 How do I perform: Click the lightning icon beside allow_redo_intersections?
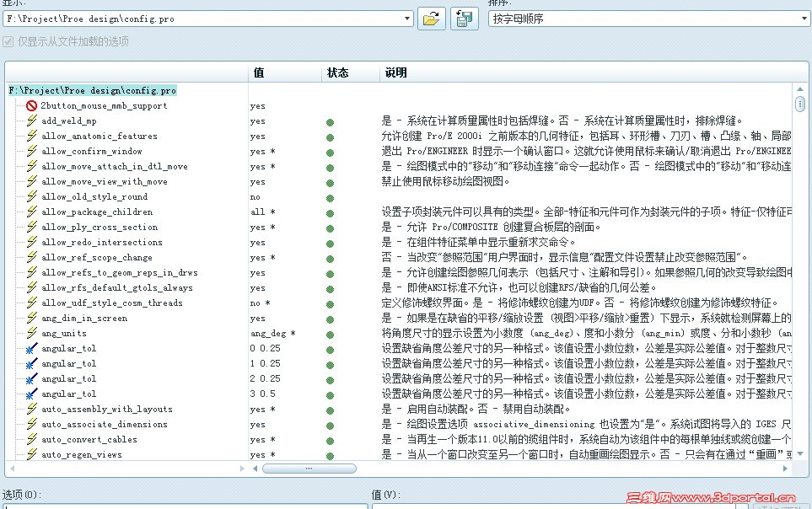(x=32, y=242)
